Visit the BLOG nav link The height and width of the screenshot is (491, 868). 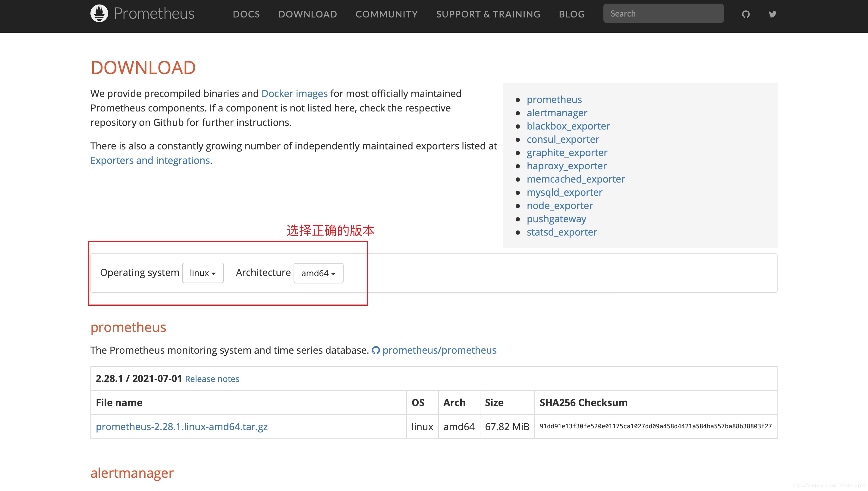tap(571, 14)
